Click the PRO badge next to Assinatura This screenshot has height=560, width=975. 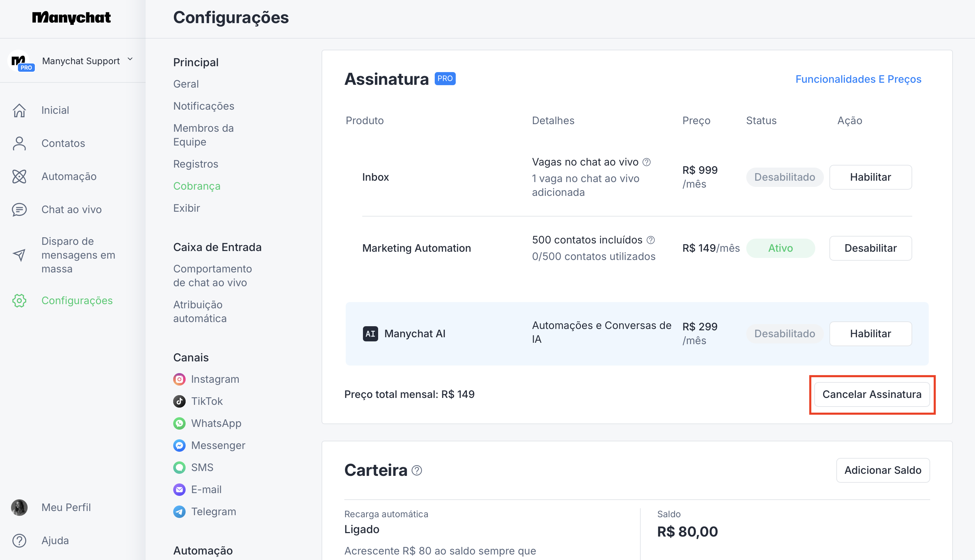coord(445,79)
